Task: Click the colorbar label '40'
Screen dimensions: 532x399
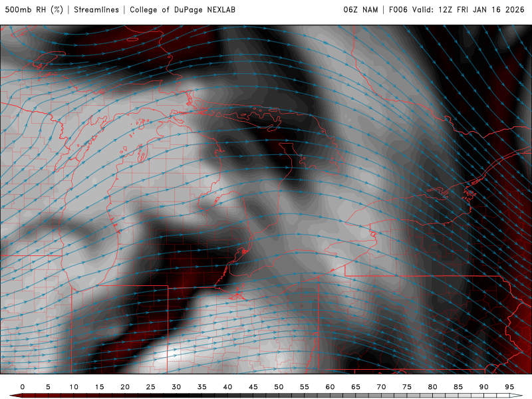Action: [227, 387]
